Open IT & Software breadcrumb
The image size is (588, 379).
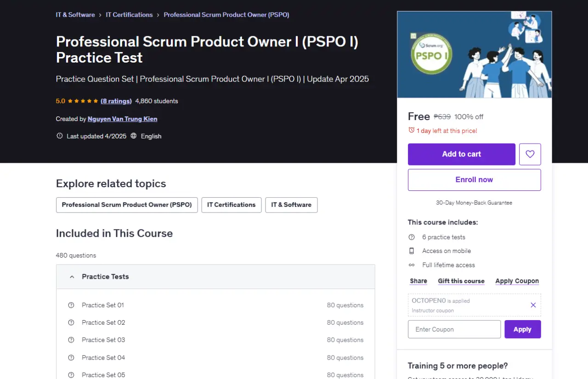pos(75,15)
